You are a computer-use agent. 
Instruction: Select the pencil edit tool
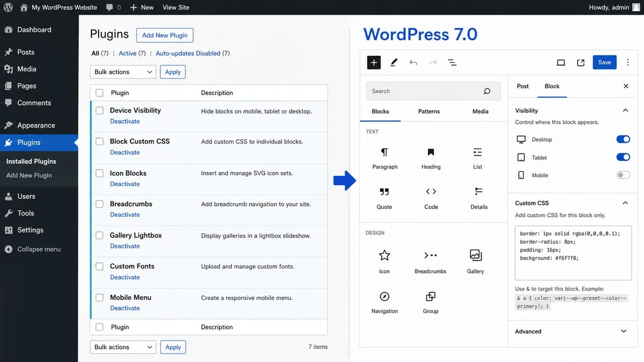[393, 62]
